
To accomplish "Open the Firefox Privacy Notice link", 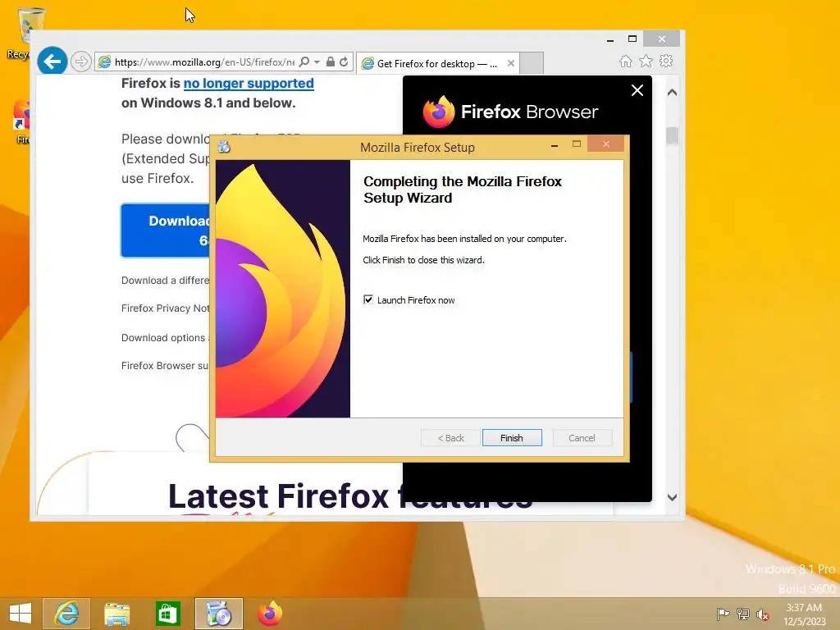I will pos(165,308).
